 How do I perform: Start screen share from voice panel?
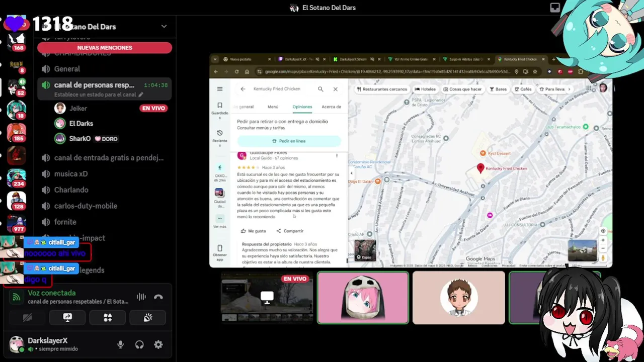(x=67, y=318)
